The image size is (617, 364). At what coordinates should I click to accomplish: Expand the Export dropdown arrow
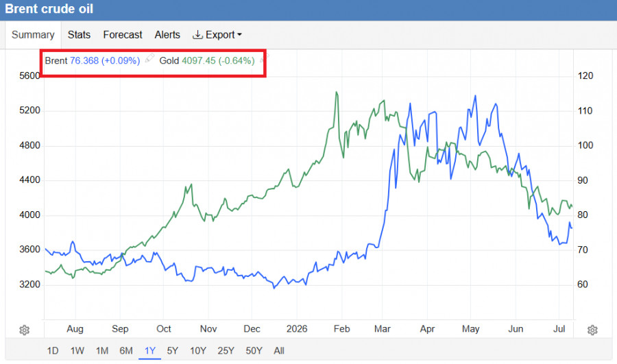(239, 35)
